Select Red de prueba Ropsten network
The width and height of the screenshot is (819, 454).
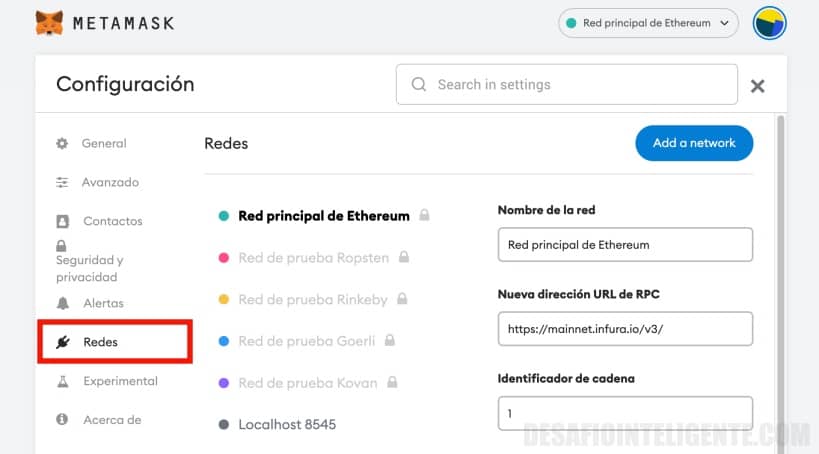tap(313, 258)
